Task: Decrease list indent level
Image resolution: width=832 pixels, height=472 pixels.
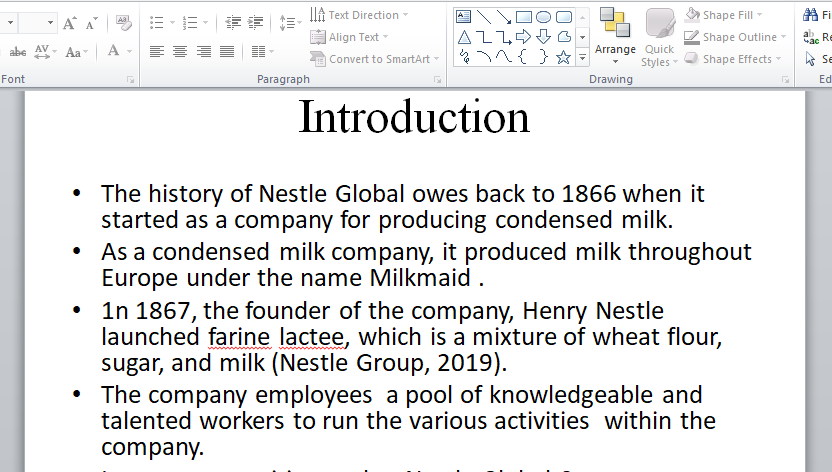Action: pos(232,22)
